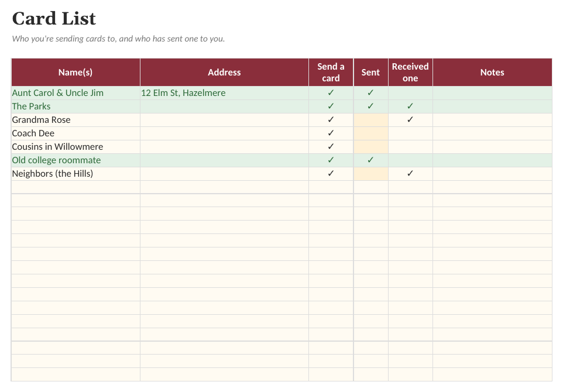563x392 pixels.
Task: Toggle Send a card check for Cousins in Willowmere
Action: (x=331, y=147)
